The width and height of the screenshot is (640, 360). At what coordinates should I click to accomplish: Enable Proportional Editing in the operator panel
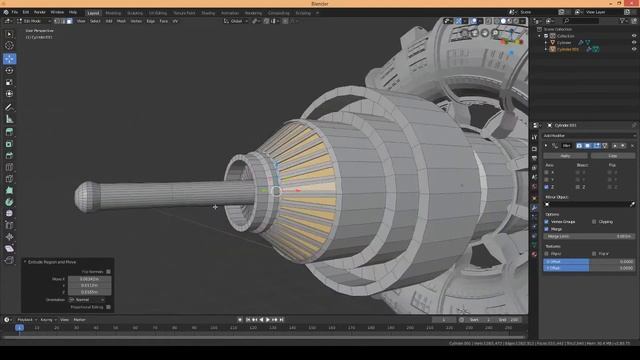(108, 307)
